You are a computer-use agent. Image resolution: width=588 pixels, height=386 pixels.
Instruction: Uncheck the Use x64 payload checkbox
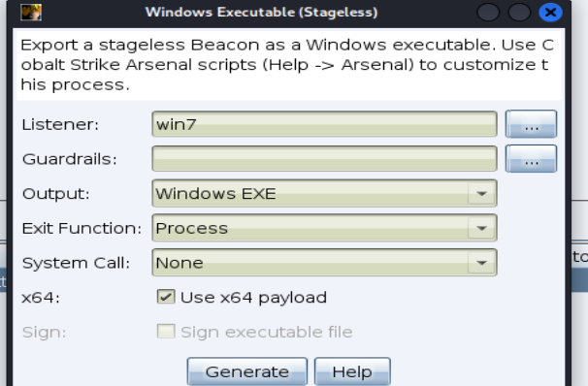pos(166,297)
